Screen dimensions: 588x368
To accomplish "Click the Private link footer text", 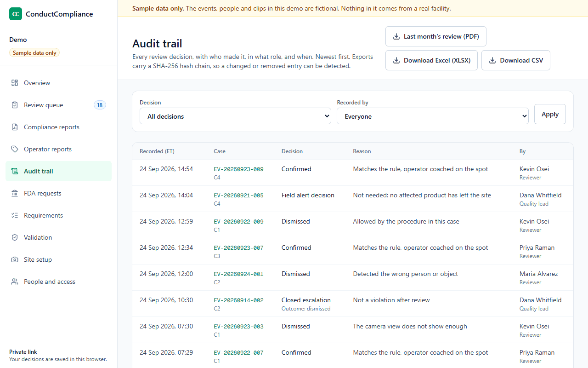I will point(23,352).
